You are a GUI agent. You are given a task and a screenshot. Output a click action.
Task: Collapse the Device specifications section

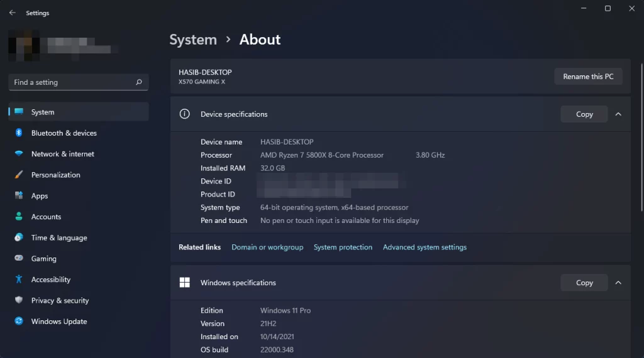click(x=618, y=114)
